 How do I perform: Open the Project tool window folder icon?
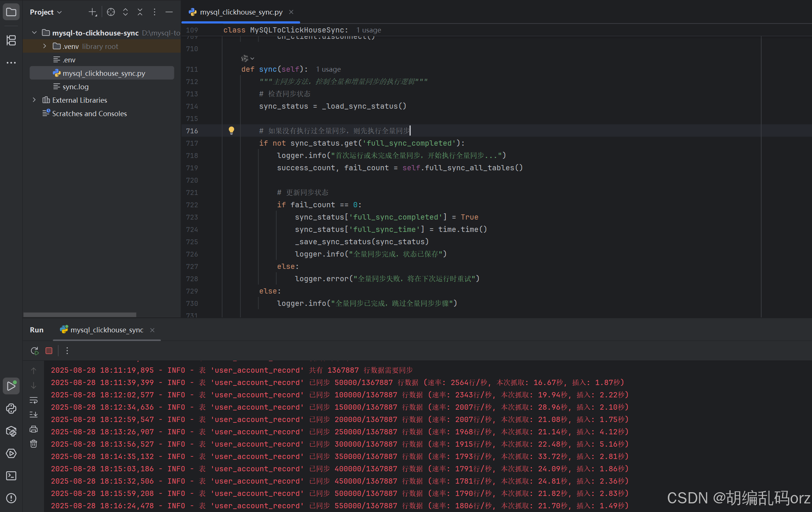11,12
